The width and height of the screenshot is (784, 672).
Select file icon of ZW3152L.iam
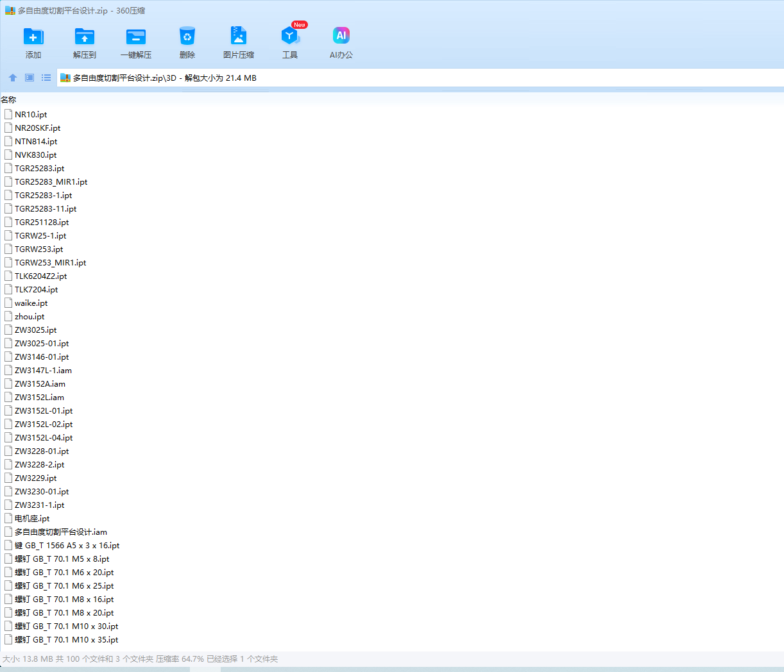8,397
